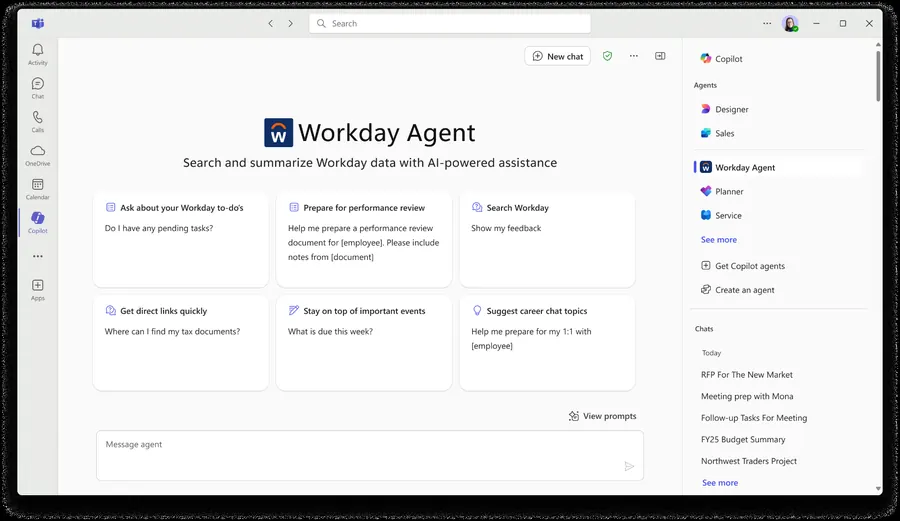Click Get Copilot agents

pos(743,266)
